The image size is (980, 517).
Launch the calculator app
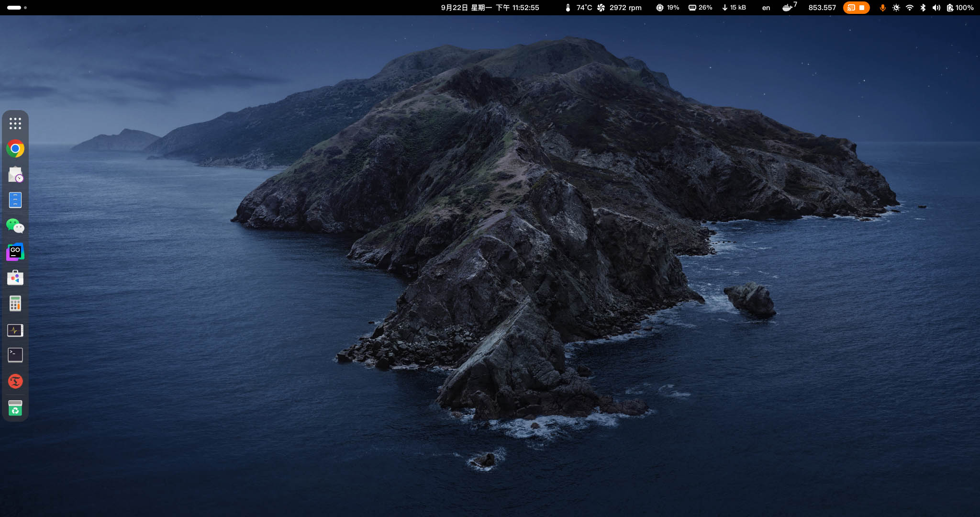pyautogui.click(x=15, y=303)
